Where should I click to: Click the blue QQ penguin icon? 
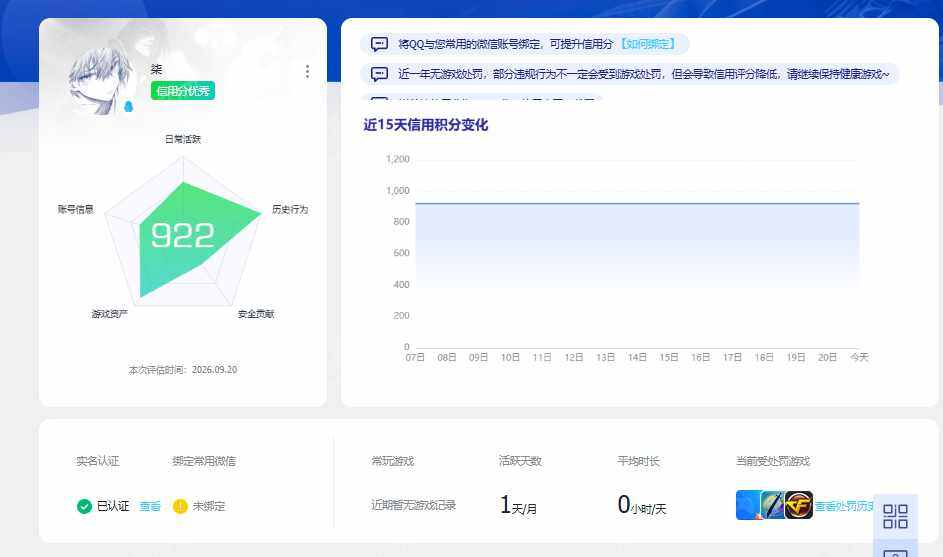(x=128, y=107)
